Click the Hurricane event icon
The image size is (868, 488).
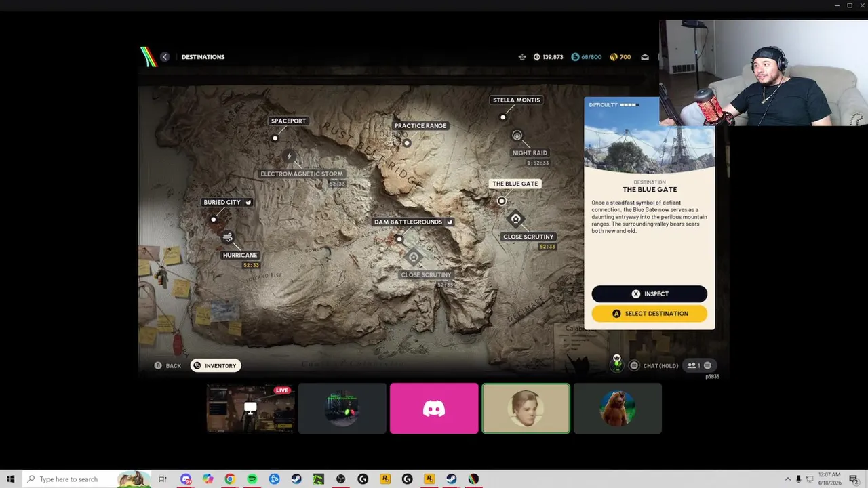[228, 237]
